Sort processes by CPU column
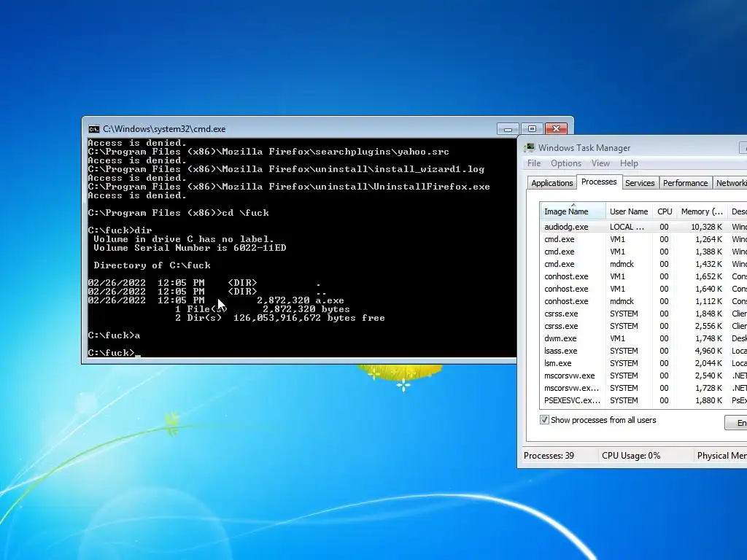The image size is (747, 560). point(665,211)
